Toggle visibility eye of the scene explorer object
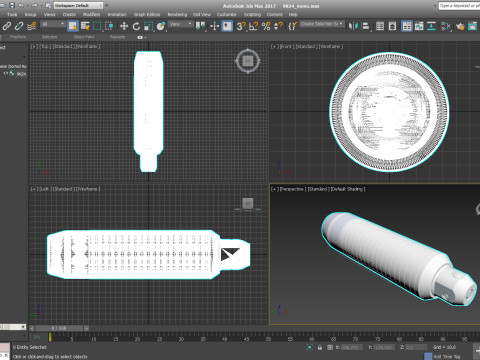Viewport: 480px width, 360px height. (x=5, y=73)
